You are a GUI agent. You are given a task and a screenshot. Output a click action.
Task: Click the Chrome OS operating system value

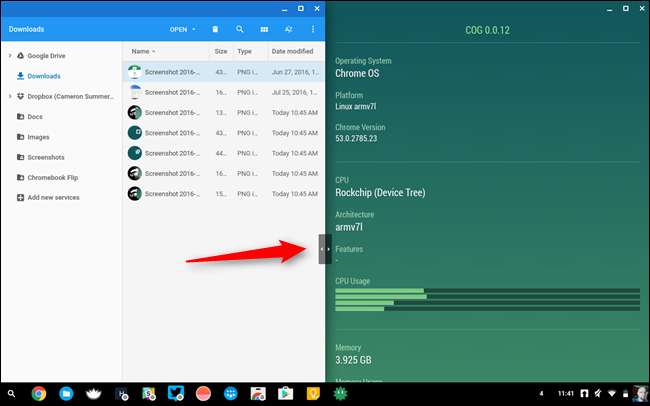[357, 73]
